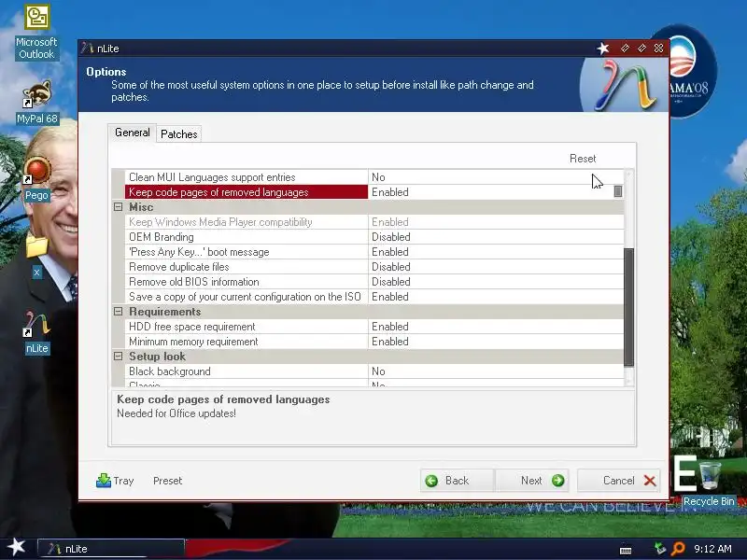Click the scrollbar down arrow in options list

[x=628, y=382]
